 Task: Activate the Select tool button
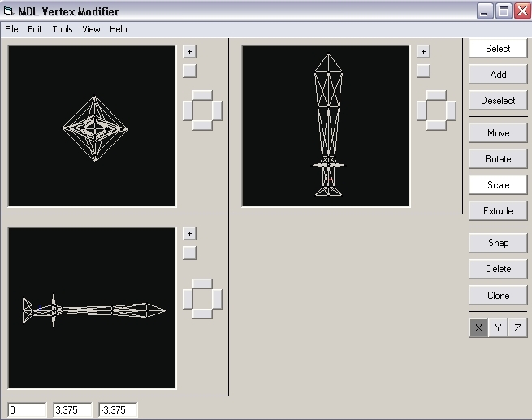pyautogui.click(x=498, y=49)
